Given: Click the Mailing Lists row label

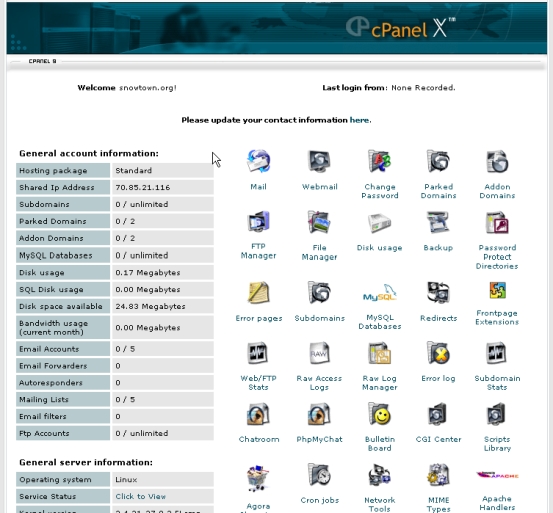Looking at the screenshot, I should point(44,399).
